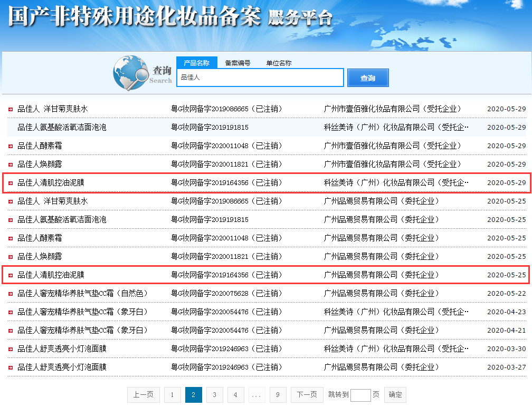
Task: Click the 查询 search button
Action: (367, 77)
